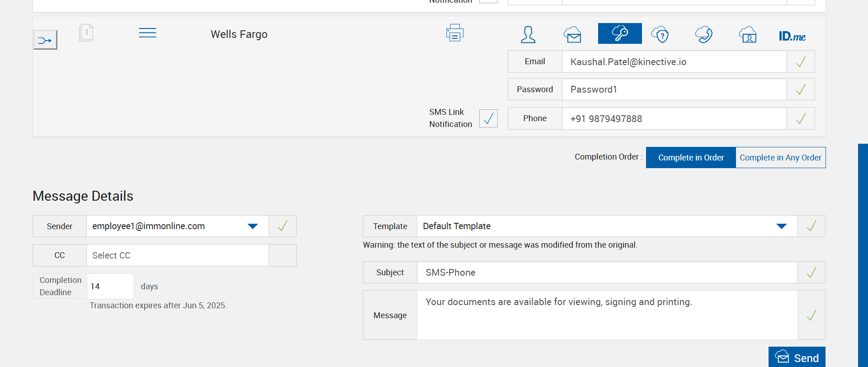This screenshot has width=868, height=367.
Task: Click the document pages icon
Action: pyautogui.click(x=86, y=33)
